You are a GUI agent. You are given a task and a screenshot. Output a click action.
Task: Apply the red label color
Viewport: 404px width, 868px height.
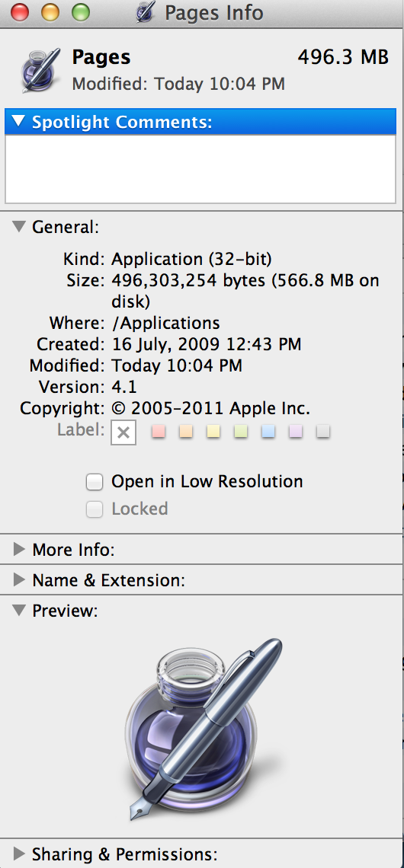159,431
